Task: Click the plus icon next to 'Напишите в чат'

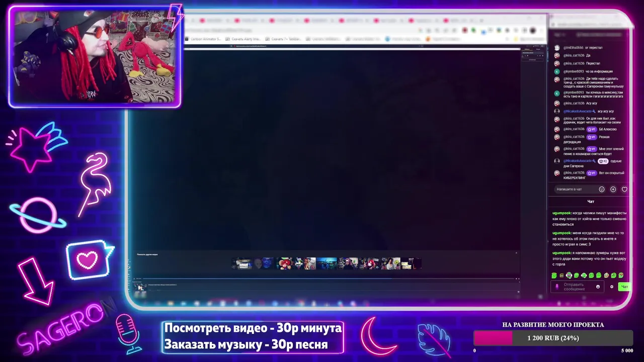Action: [x=613, y=190]
